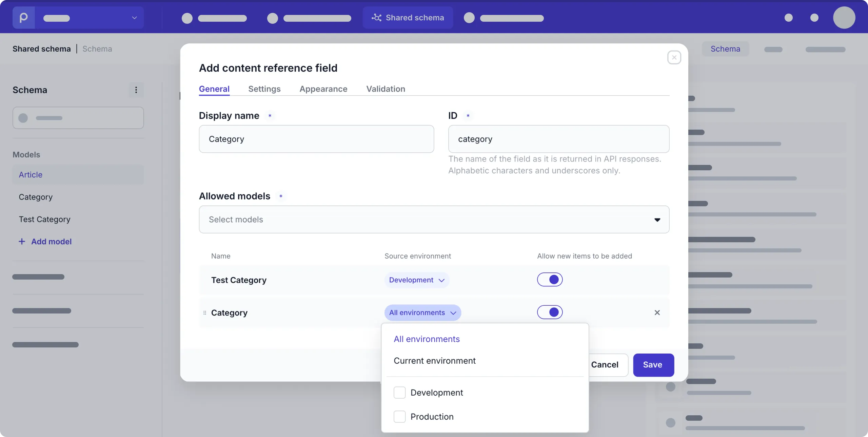868x437 pixels.
Task: Open the Development source environment dropdown
Action: coord(417,280)
